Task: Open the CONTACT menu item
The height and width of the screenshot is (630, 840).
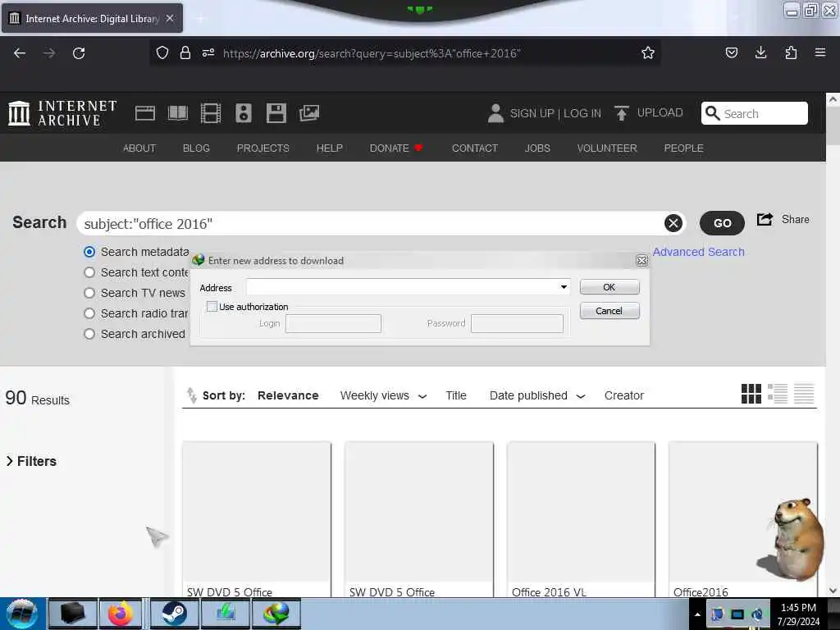Action: point(475,148)
